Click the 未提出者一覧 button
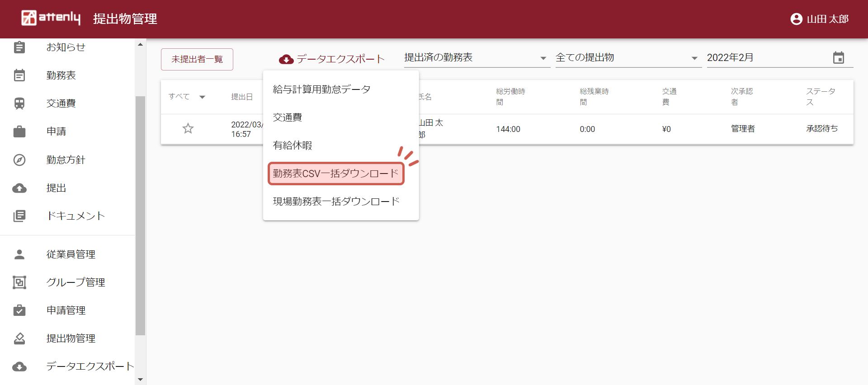 click(197, 59)
